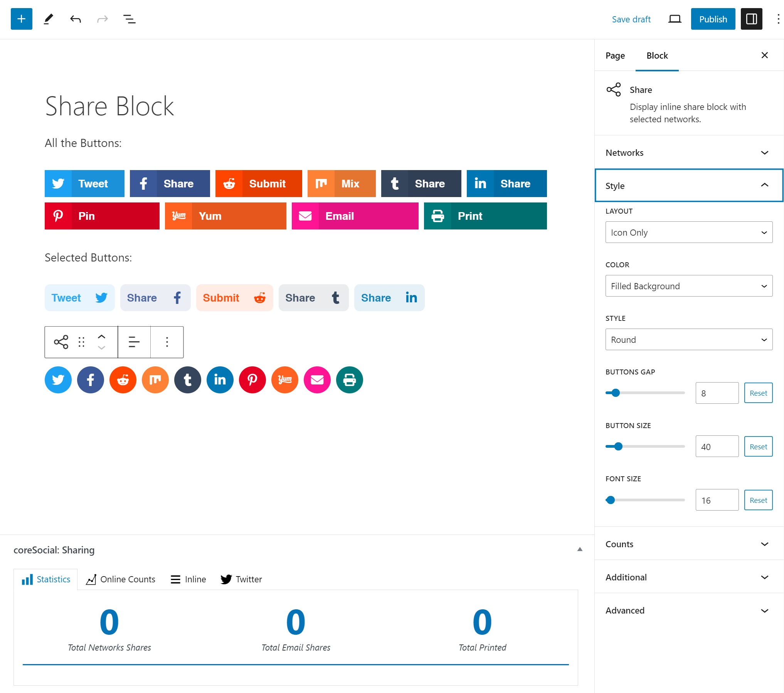Select the Online Counts tab
784x693 pixels.
click(x=121, y=579)
